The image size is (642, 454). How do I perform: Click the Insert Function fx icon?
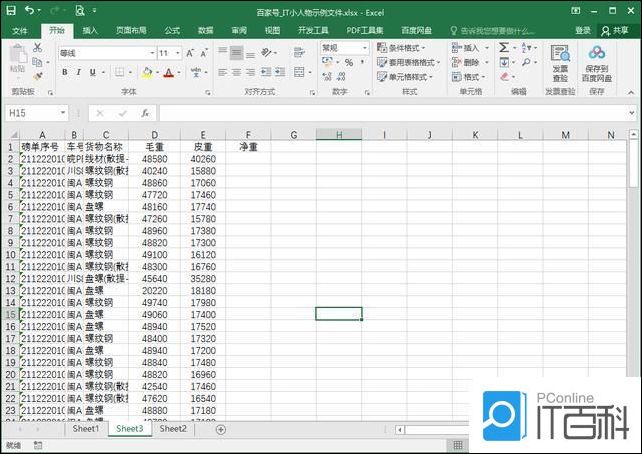tap(145, 113)
